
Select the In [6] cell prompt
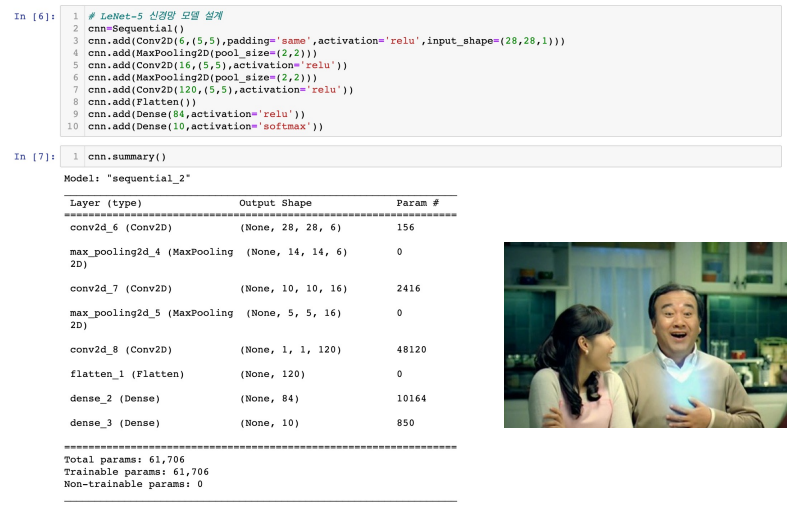[34, 16]
